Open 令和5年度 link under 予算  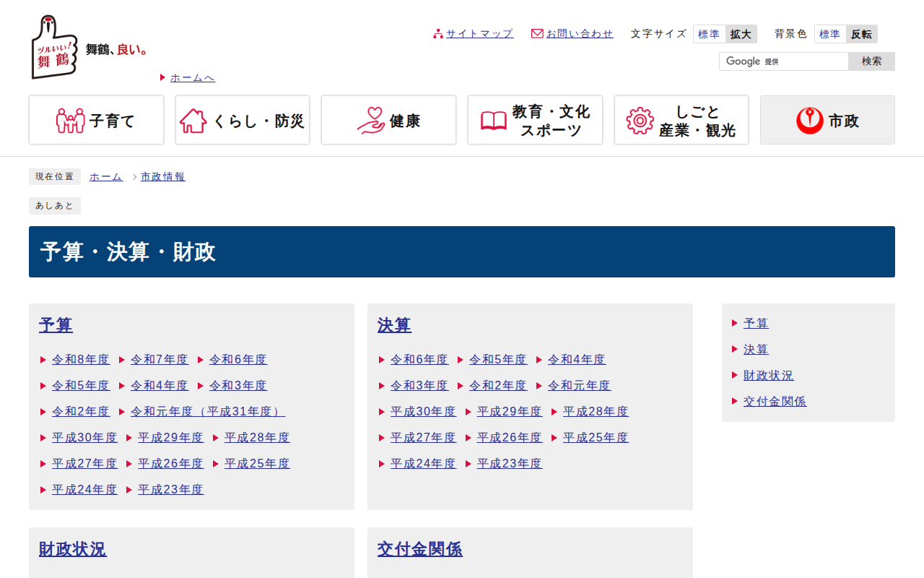coord(81,385)
